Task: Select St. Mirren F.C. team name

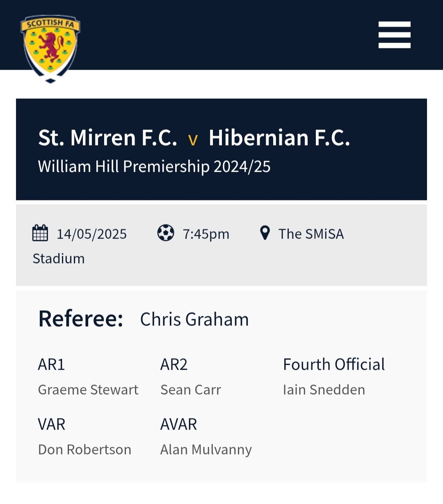Action: coord(107,138)
